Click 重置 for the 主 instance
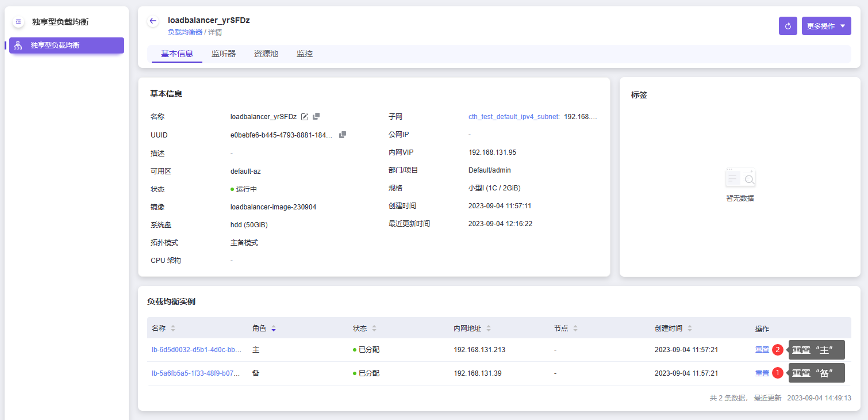This screenshot has height=420, width=868. 762,350
